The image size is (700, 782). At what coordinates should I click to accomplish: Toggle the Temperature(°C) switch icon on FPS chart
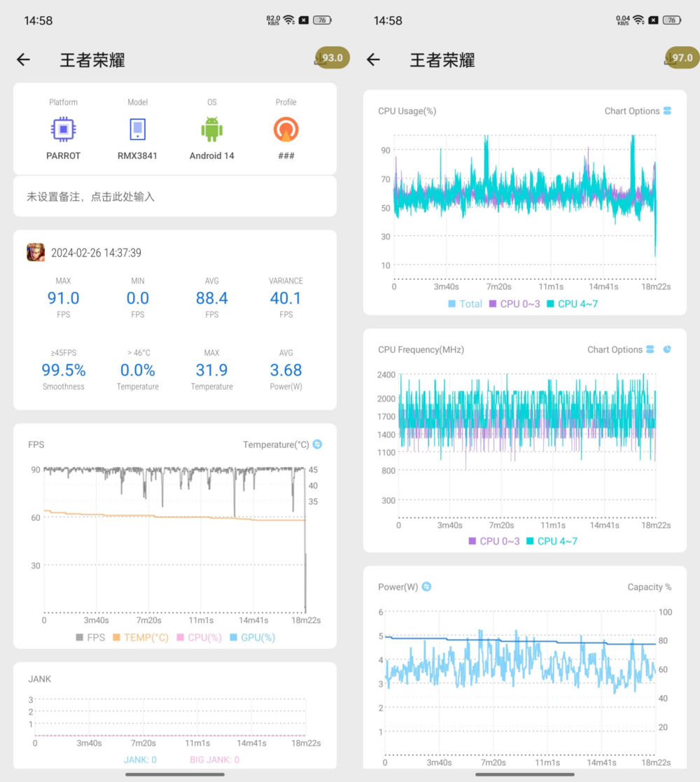click(x=318, y=445)
